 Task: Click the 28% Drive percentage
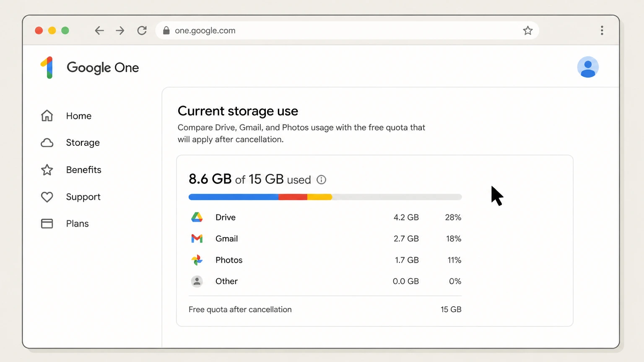(453, 217)
